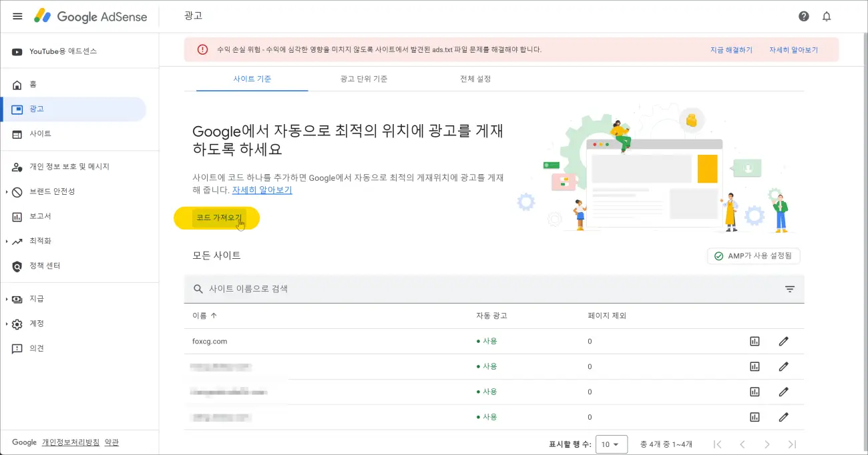Click the red warning alert icon

(x=202, y=49)
